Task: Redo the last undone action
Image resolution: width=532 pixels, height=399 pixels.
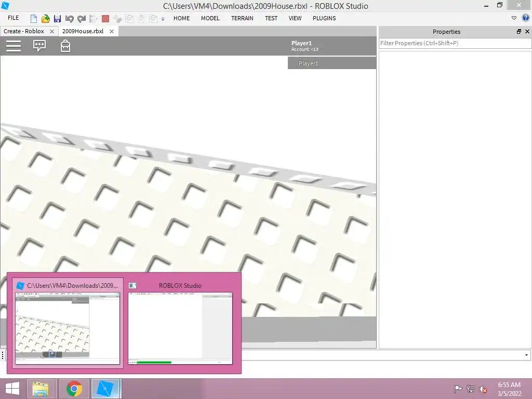Action: click(82, 19)
